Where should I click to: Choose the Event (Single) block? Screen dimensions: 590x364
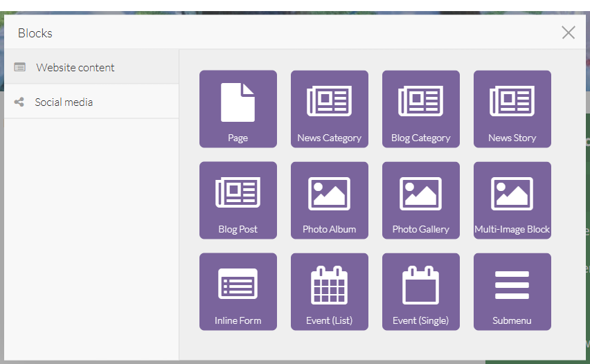pyautogui.click(x=420, y=291)
